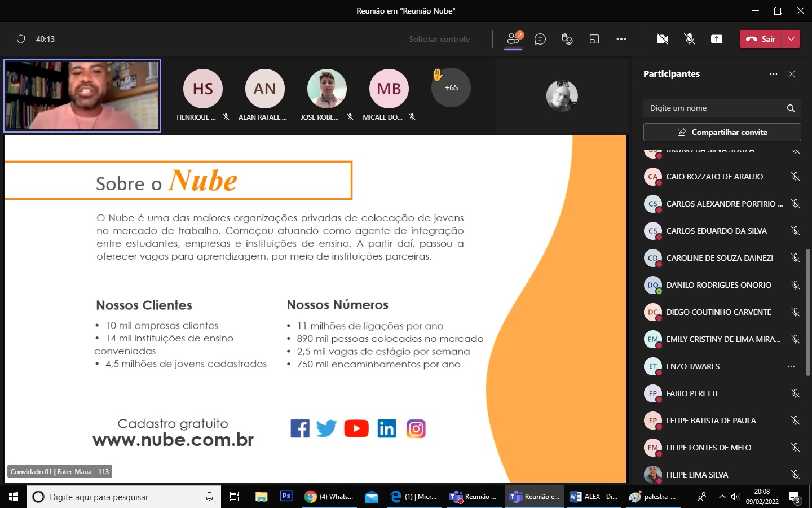Open Participantes panel more options
This screenshot has width=812, height=508.
(774, 74)
